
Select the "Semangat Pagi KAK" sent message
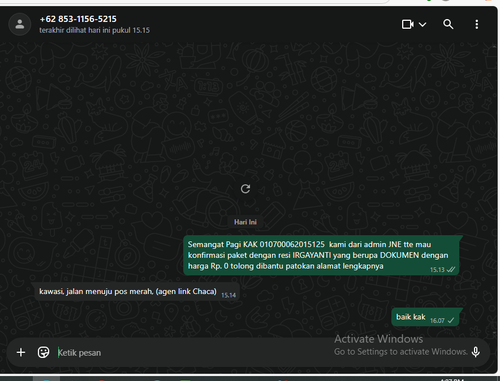321,255
